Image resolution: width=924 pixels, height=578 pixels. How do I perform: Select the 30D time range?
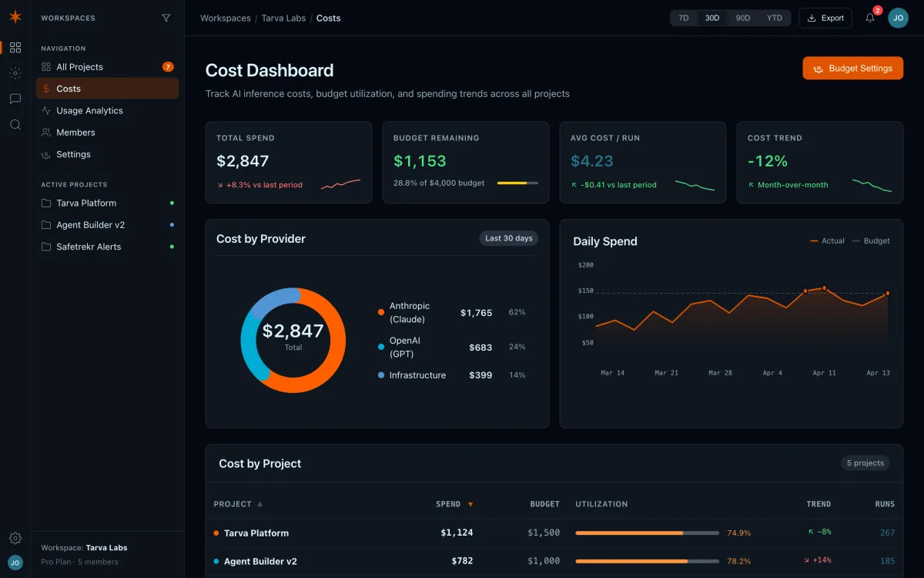712,18
